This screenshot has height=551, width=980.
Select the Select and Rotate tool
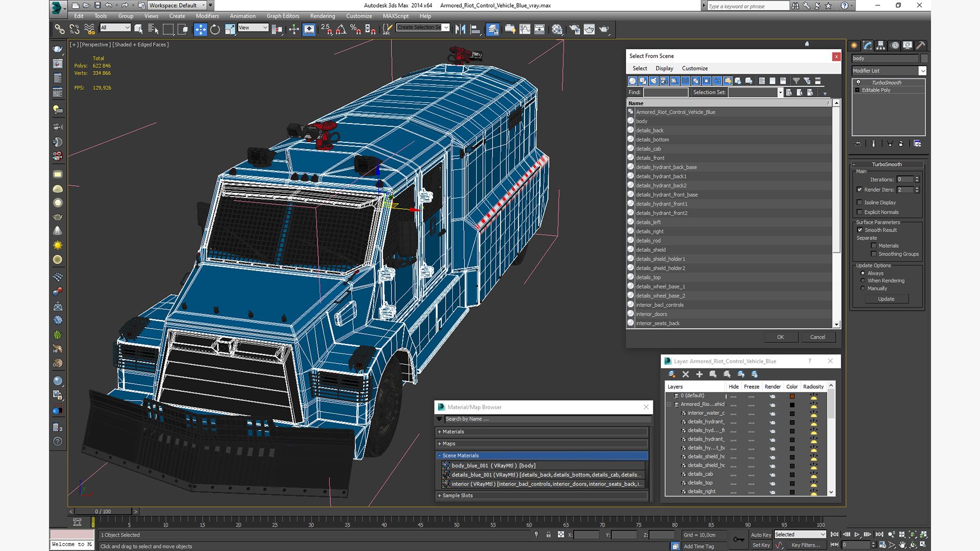tap(215, 30)
